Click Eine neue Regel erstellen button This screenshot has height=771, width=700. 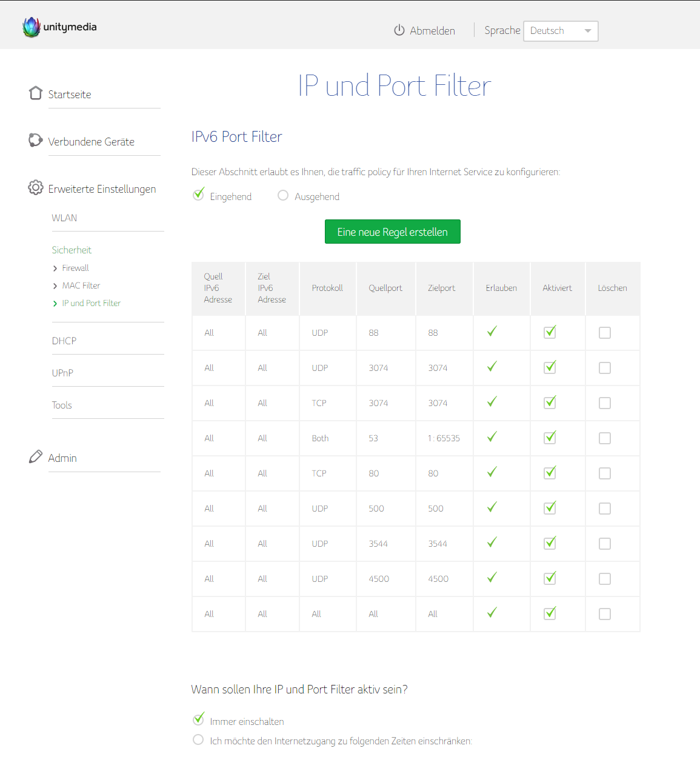[393, 232]
